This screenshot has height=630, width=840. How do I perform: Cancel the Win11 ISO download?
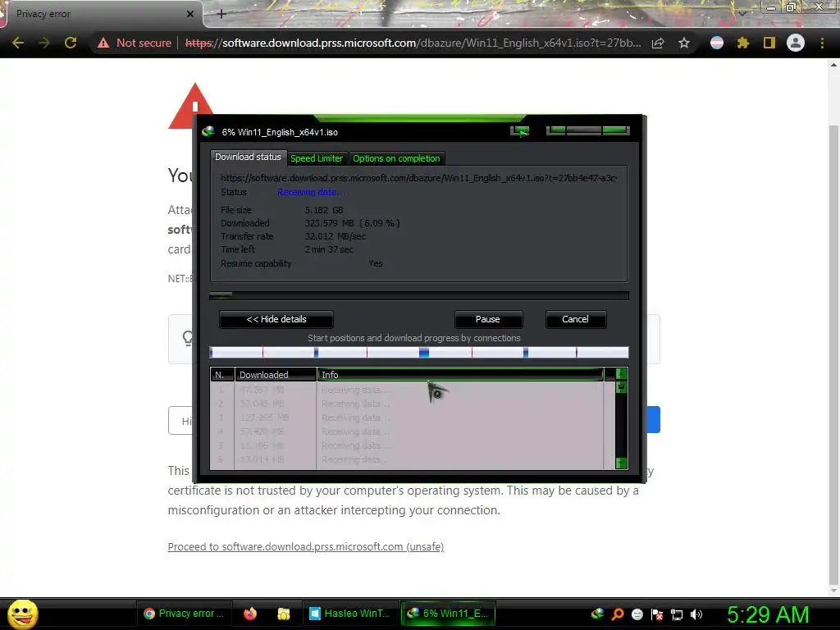575,319
